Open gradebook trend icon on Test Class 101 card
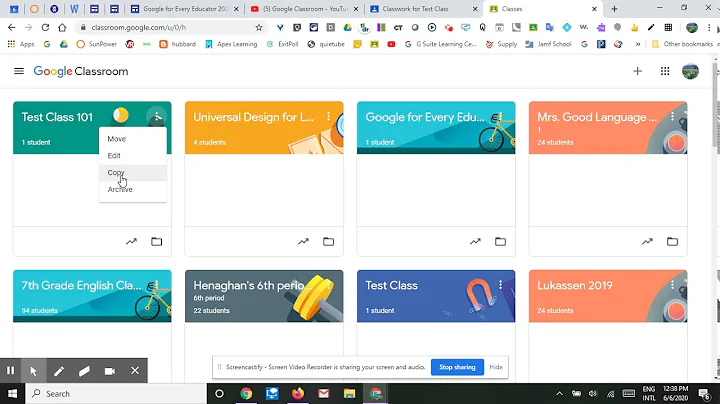This screenshot has width=720, height=404. 131,241
